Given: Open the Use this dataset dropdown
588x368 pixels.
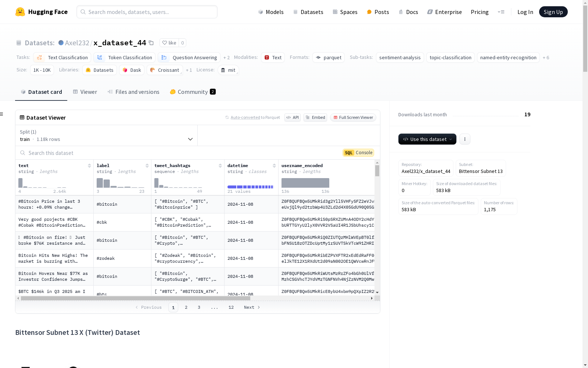Looking at the screenshot, I should coord(427,139).
